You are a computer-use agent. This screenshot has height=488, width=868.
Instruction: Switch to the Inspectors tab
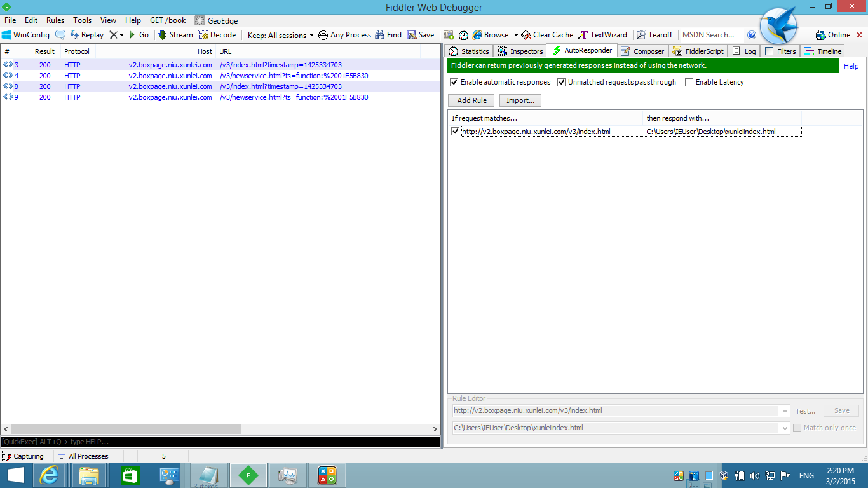(520, 51)
